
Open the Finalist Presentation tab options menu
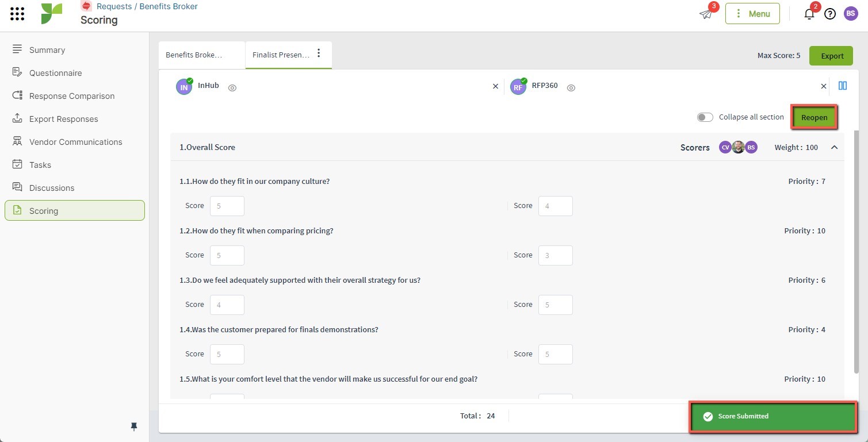tap(319, 53)
